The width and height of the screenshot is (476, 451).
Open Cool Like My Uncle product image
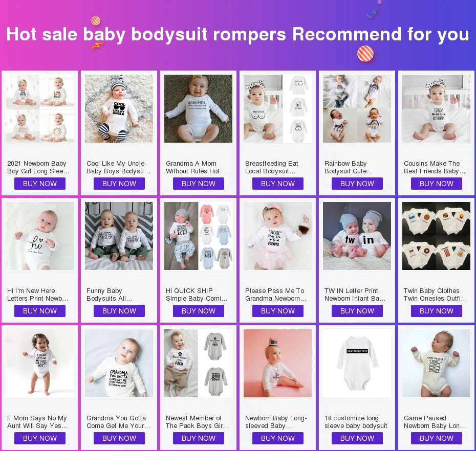(119, 108)
